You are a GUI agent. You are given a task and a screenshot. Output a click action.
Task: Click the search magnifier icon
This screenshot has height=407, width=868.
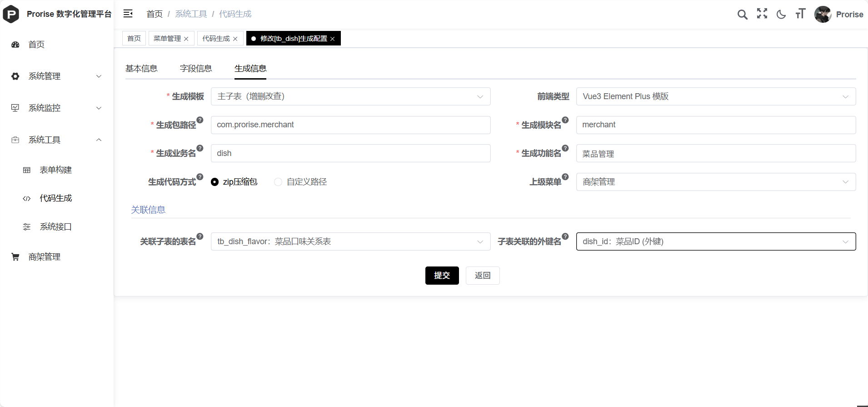tap(742, 15)
